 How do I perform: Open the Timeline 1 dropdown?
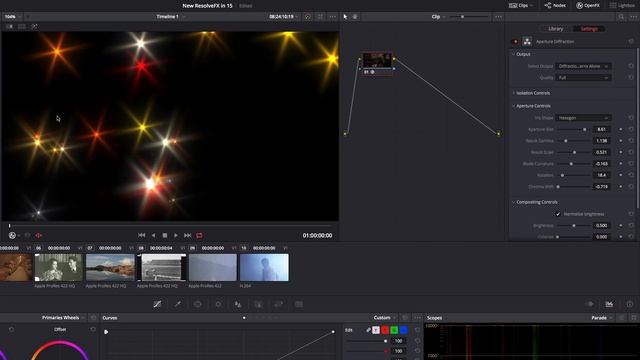[171, 17]
